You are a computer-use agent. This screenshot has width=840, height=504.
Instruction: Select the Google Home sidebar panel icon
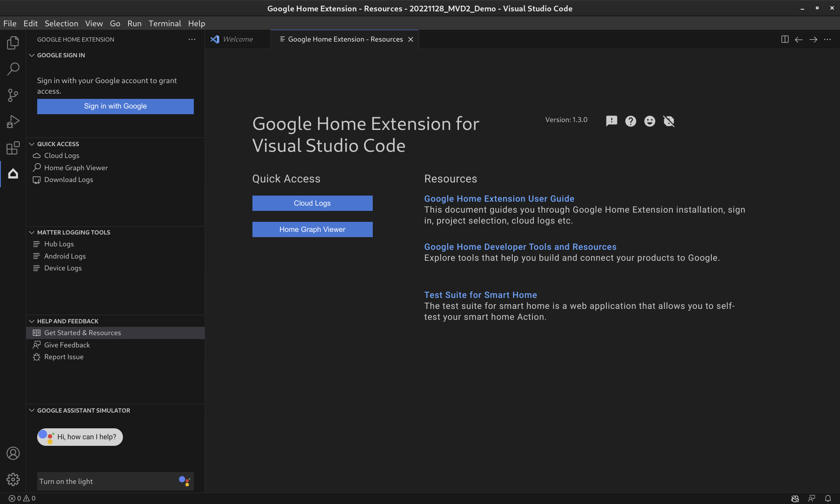pyautogui.click(x=13, y=174)
